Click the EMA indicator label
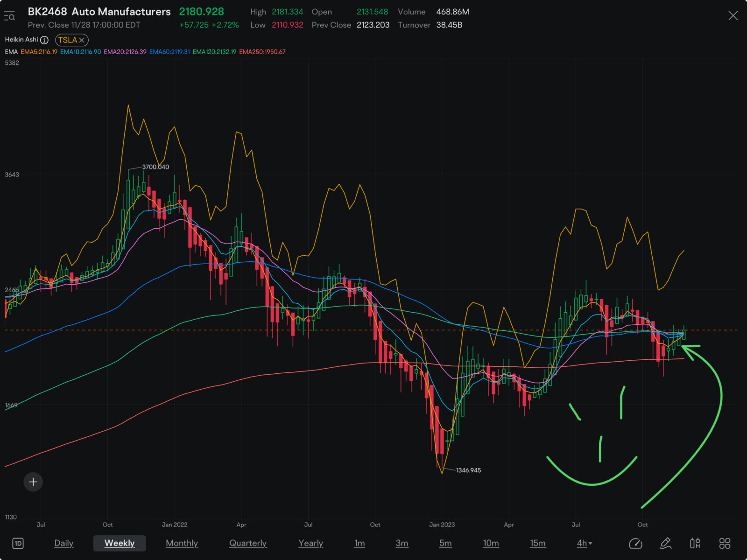 [x=11, y=52]
